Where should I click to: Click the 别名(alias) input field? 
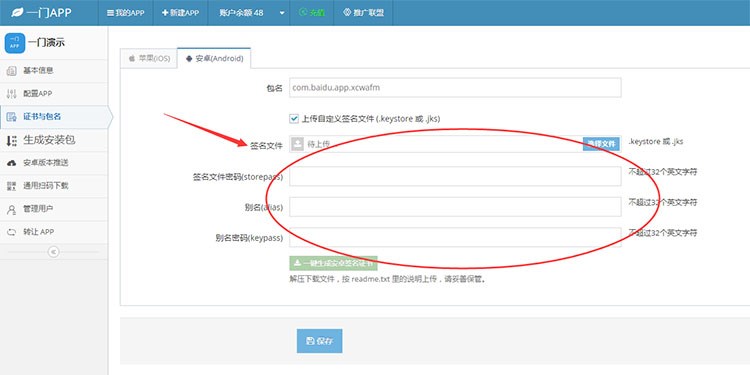tap(455, 207)
